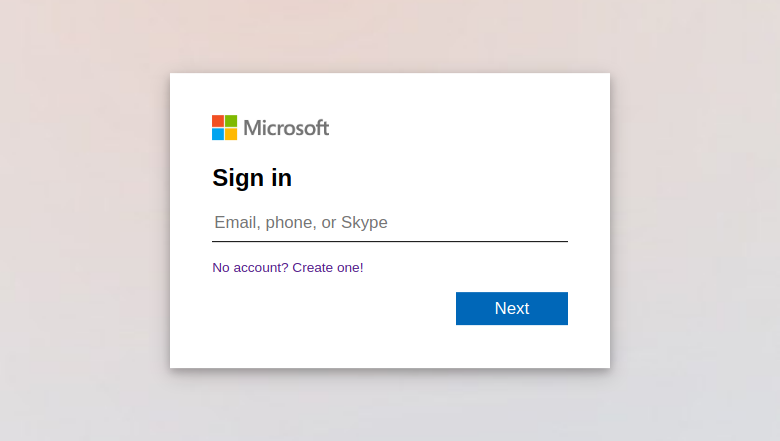This screenshot has height=441, width=780.
Task: Click the gray Microsoft wordmark text
Action: (x=286, y=128)
